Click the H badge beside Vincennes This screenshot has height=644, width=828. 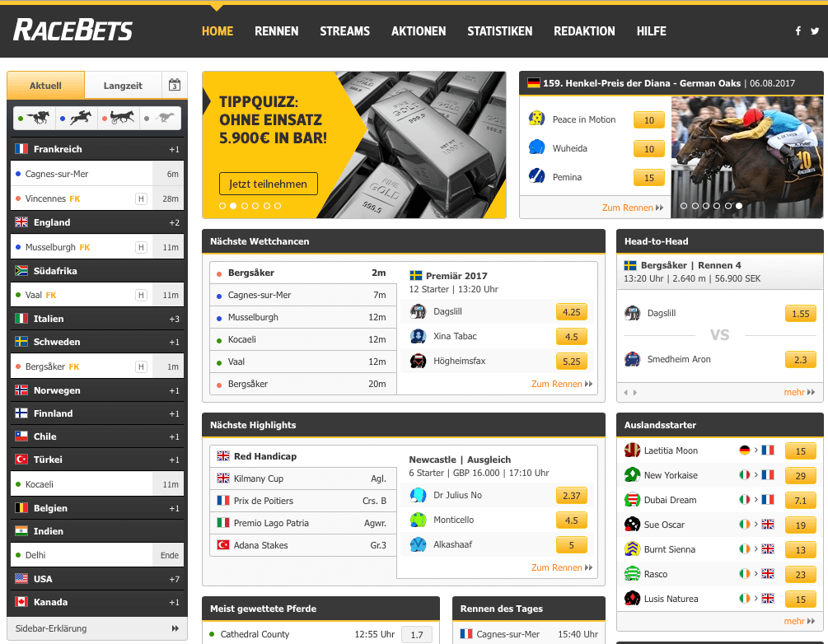141,198
